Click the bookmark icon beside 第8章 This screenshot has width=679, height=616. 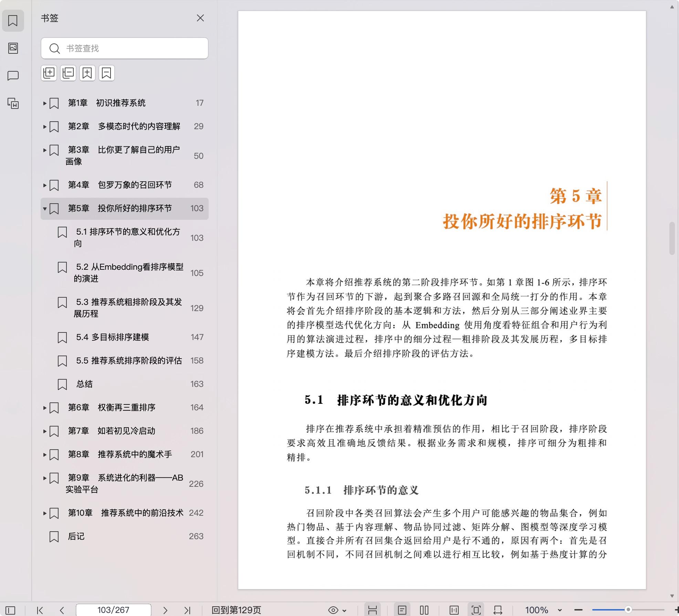coord(54,454)
